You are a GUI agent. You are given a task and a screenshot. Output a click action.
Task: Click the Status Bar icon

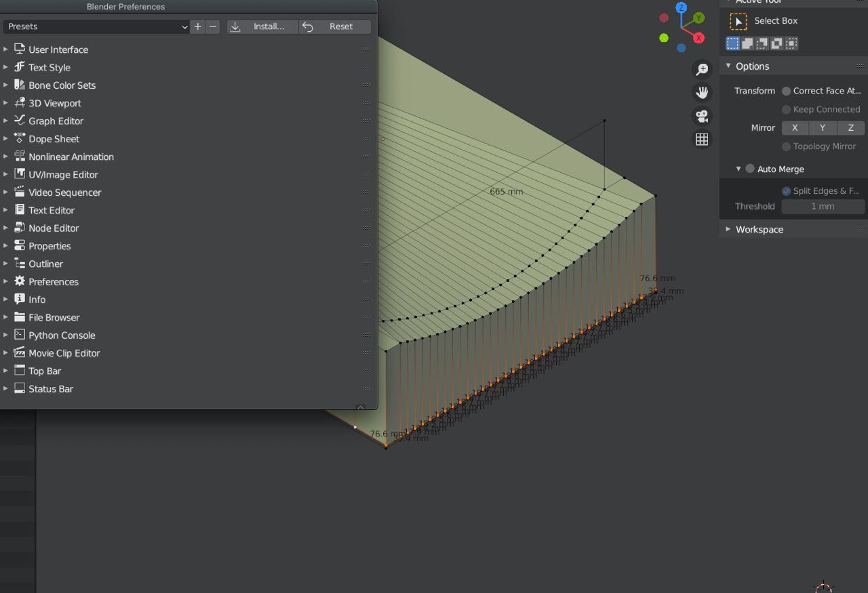(20, 388)
